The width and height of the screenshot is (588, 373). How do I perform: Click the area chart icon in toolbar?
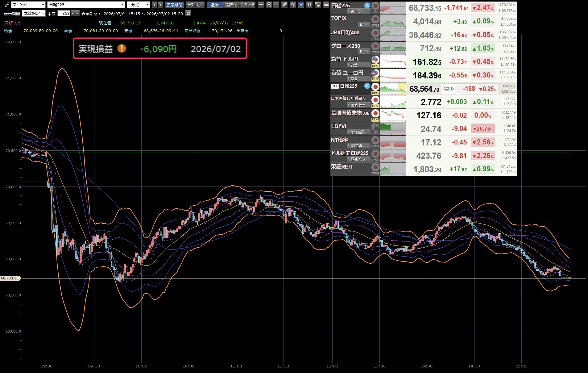coord(326,5)
